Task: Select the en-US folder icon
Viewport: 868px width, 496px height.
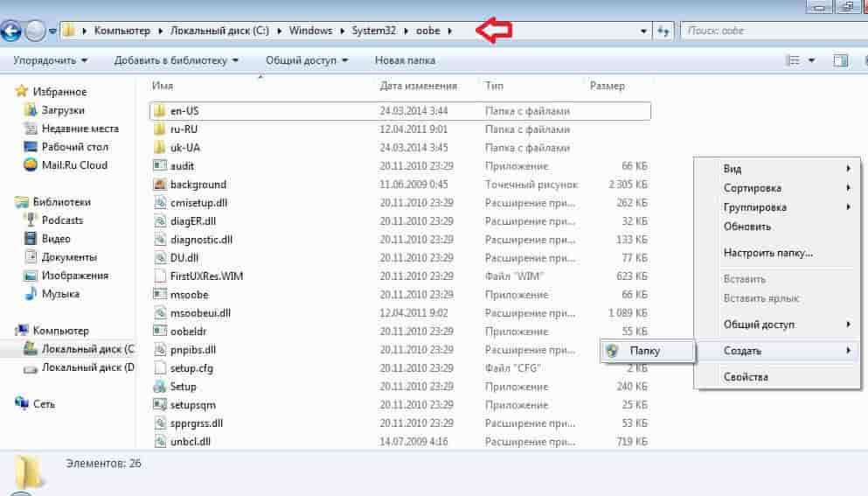Action: coord(159,111)
